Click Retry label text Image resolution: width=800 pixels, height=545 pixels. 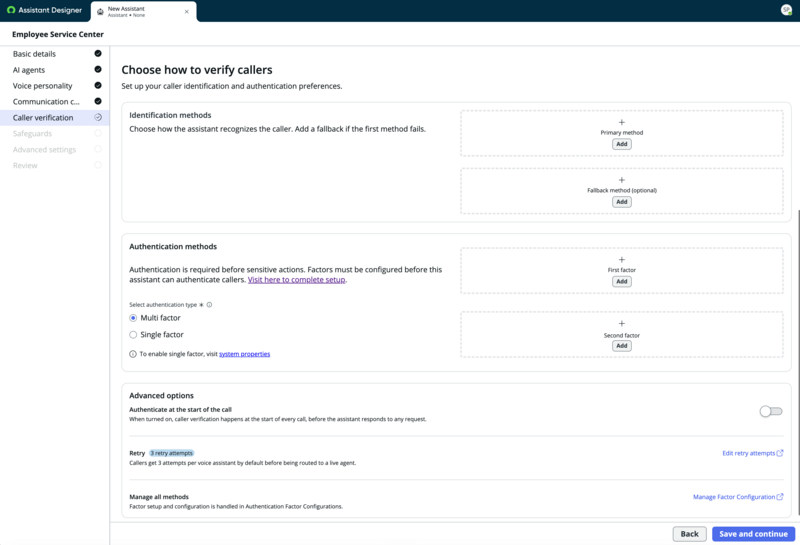point(137,453)
